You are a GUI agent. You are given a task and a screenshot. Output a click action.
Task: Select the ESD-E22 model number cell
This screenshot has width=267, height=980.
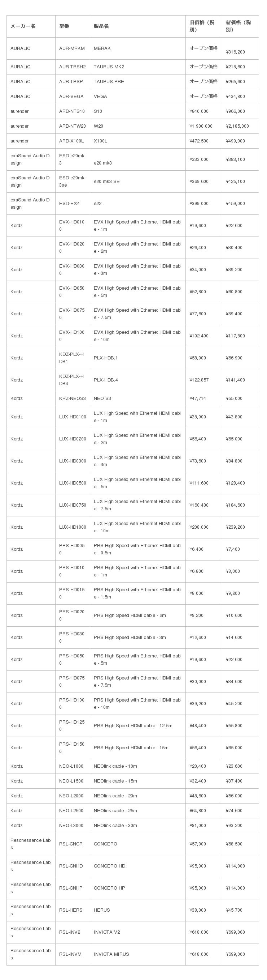point(69,204)
